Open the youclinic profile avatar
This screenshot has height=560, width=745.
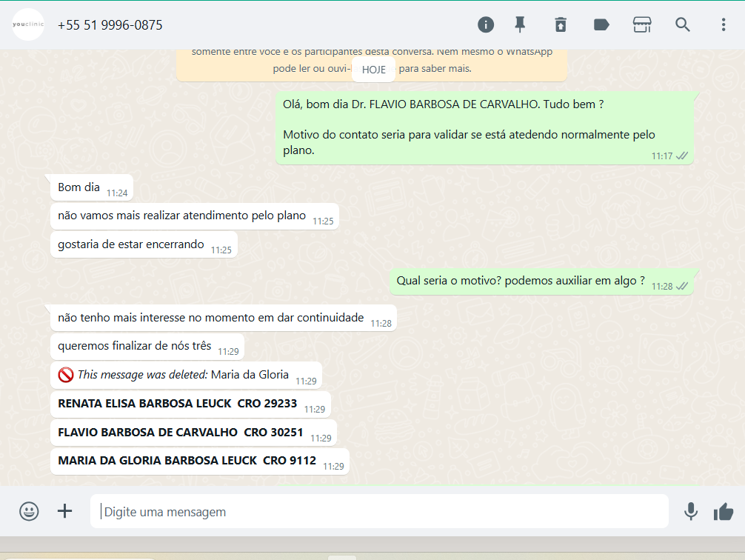(x=28, y=24)
